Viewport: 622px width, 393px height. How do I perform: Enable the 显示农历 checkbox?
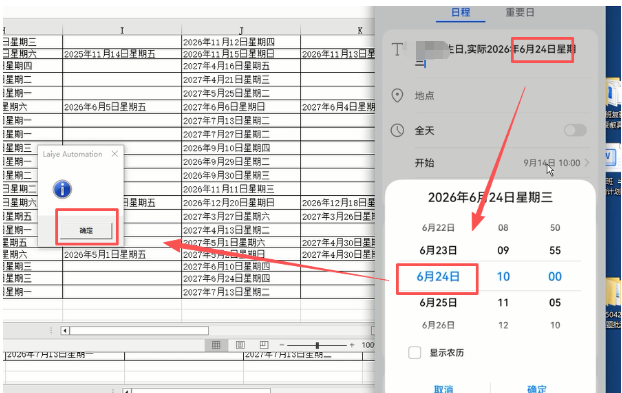coord(415,353)
